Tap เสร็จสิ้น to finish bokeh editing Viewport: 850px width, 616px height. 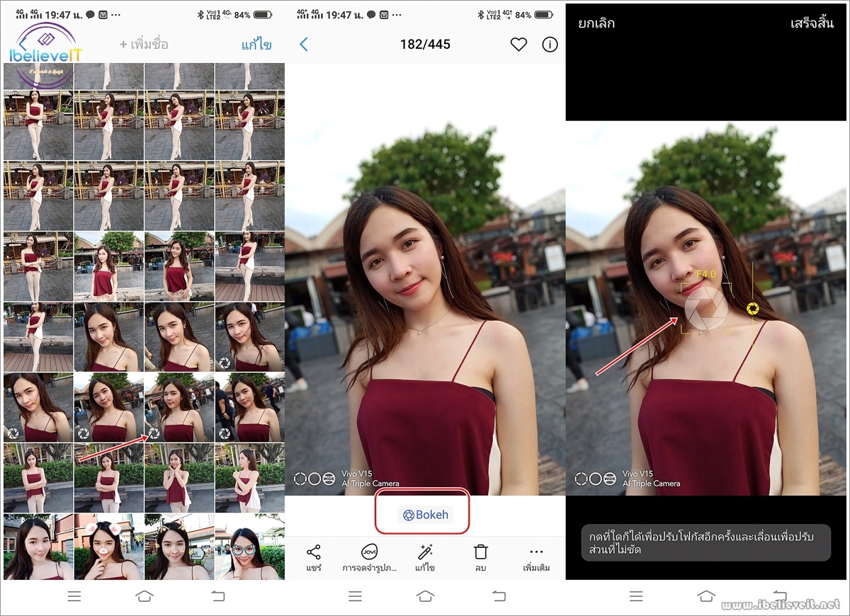[812, 23]
